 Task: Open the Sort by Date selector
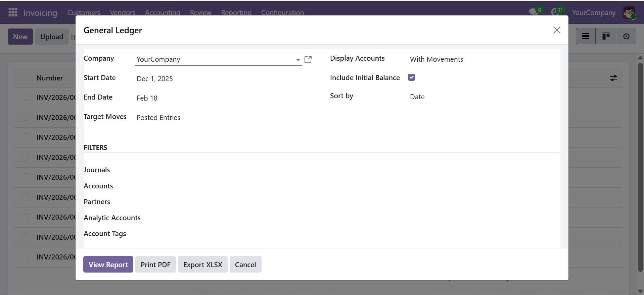(x=417, y=97)
